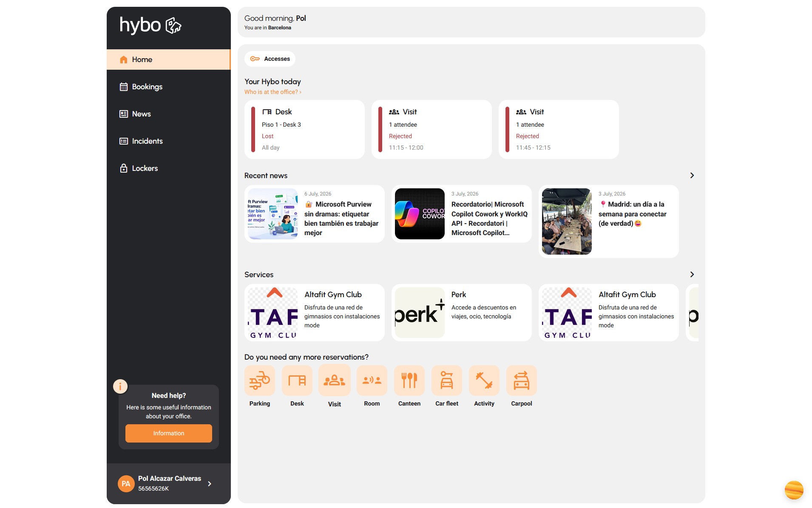Open the Canteen reservation icon
The width and height of the screenshot is (812, 508).
409,380
